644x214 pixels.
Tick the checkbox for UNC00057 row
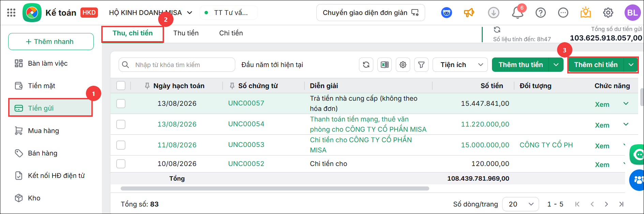coord(121,103)
